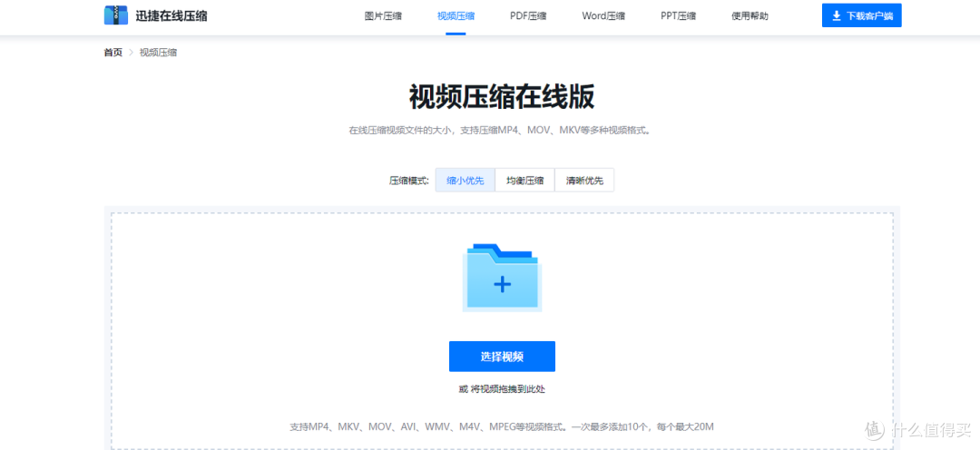Select the 视频压缩 tab

(x=456, y=16)
